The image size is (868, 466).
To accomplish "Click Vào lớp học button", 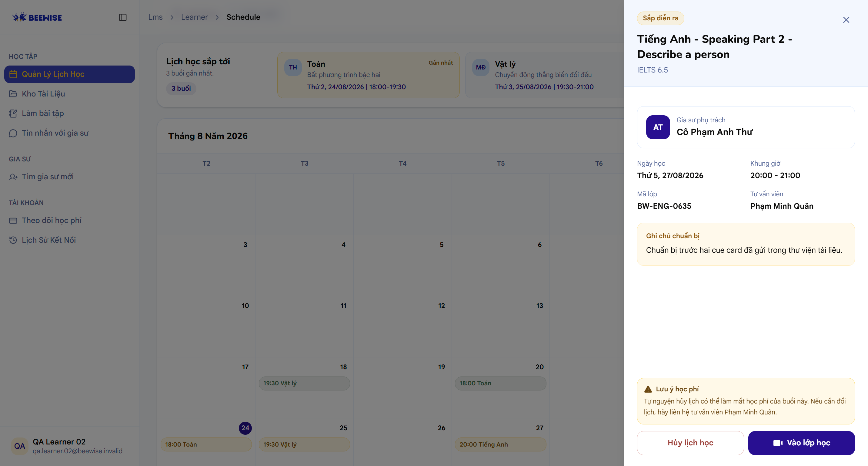I will point(801,443).
